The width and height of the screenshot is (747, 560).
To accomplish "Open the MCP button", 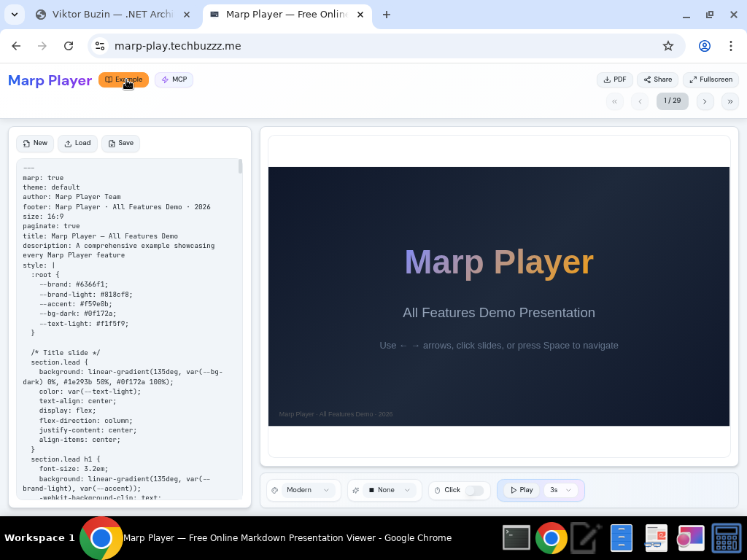I will pyautogui.click(x=174, y=79).
